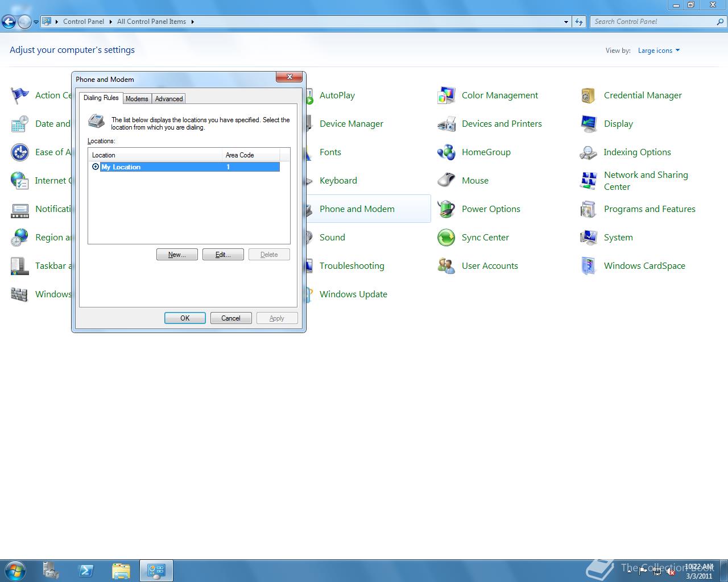Click the User Accounts icon

pyautogui.click(x=446, y=266)
